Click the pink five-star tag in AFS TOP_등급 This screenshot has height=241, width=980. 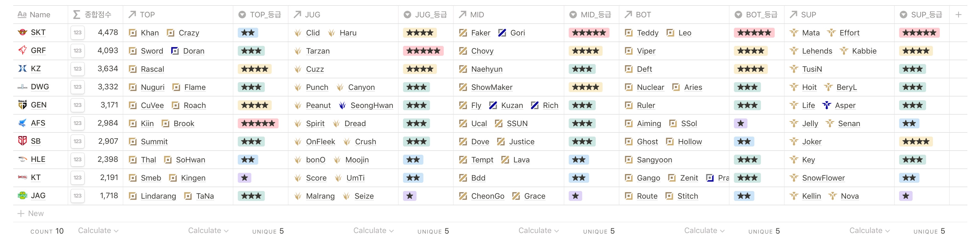point(258,123)
